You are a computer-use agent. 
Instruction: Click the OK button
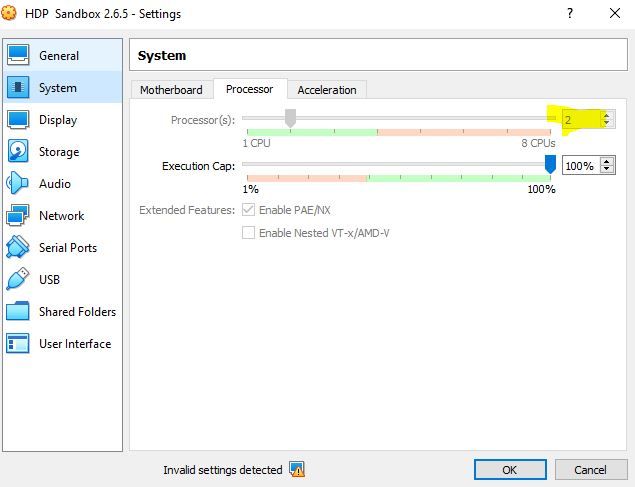509,469
